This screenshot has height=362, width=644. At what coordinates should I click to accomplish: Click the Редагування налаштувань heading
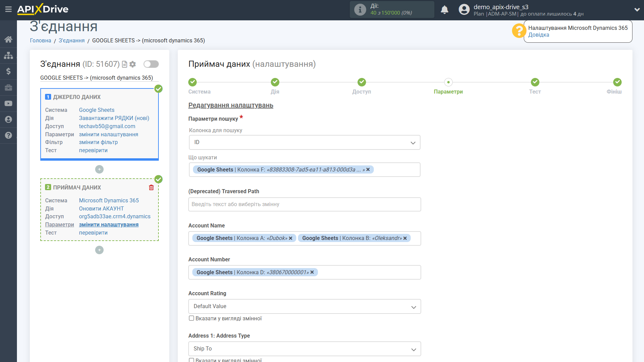(231, 105)
